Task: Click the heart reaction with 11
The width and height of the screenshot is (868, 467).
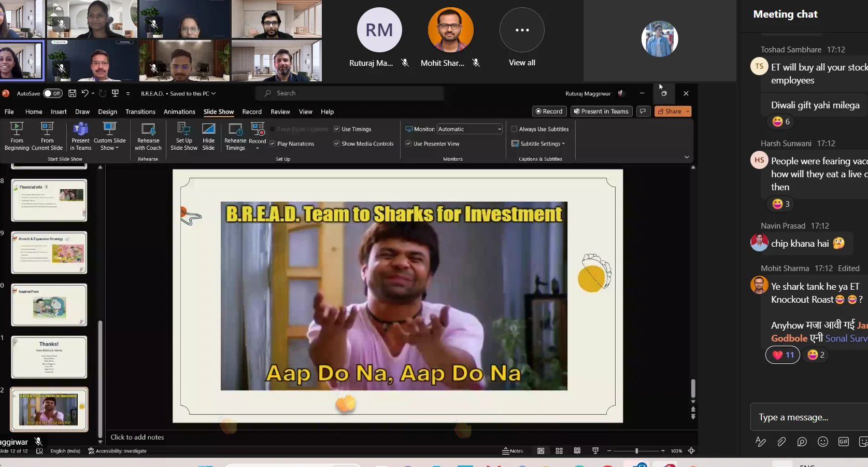Action: 782,355
